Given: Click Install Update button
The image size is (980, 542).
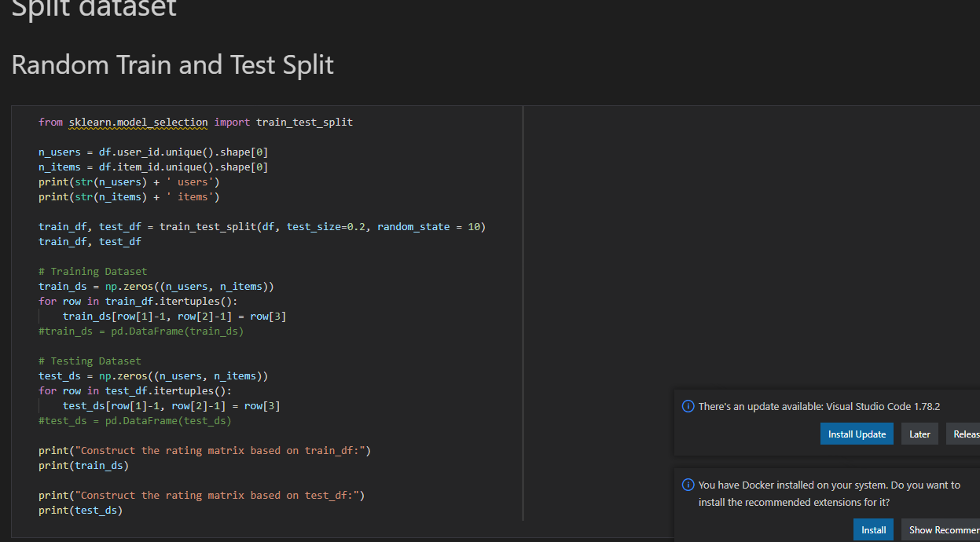Looking at the screenshot, I should 857,434.
